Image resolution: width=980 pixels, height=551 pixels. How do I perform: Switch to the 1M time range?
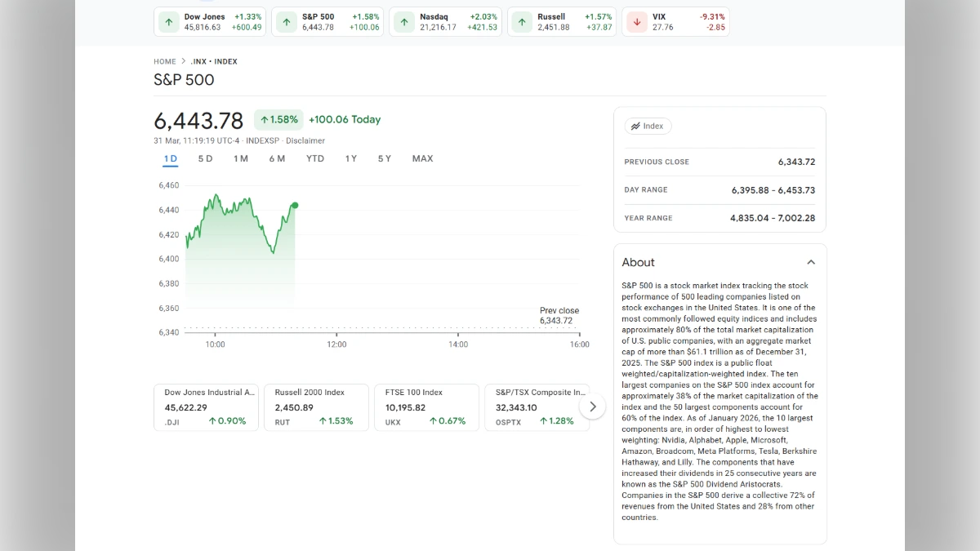coord(240,158)
